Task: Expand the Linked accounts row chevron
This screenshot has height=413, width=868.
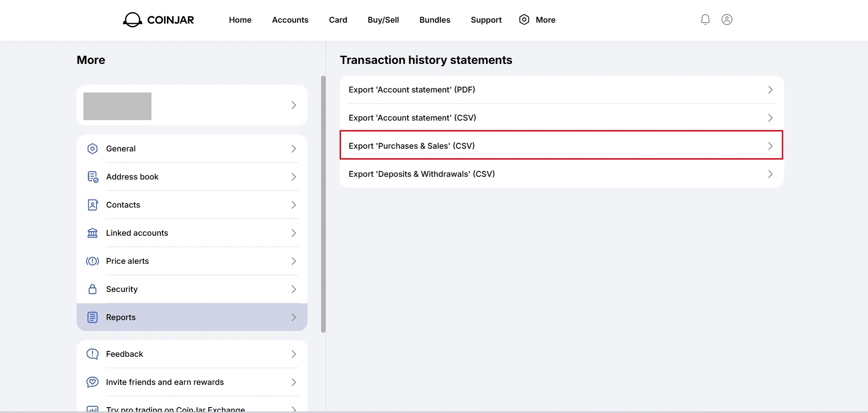Action: coord(294,233)
